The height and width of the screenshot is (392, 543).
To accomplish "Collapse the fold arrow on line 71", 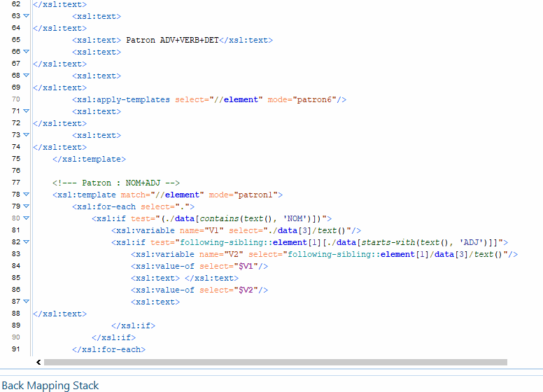I will (x=26, y=111).
